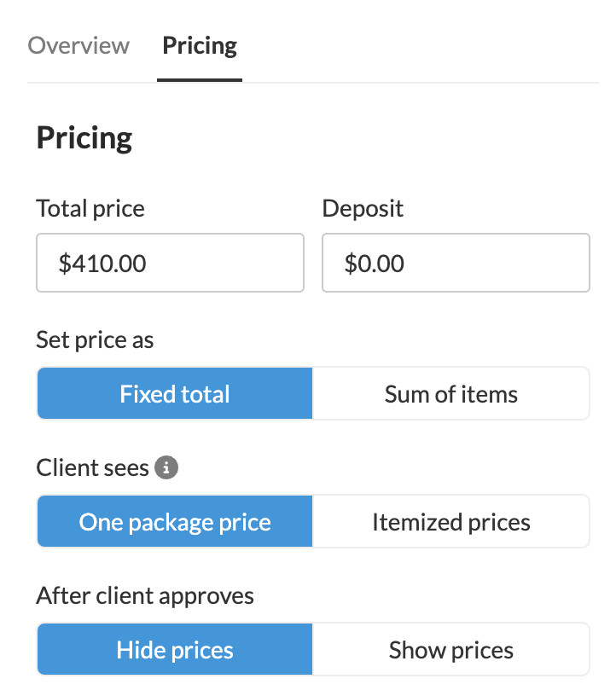The height and width of the screenshot is (696, 616).
Task: Click the Set price as label
Action: click(x=95, y=340)
